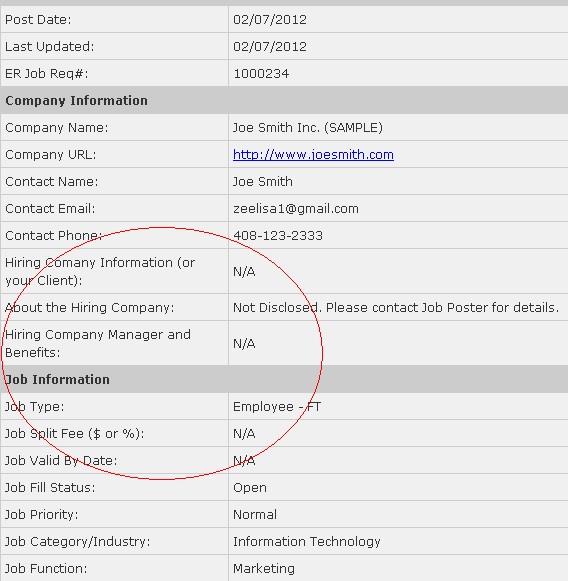The height and width of the screenshot is (581, 568).
Task: Click the ER Job Req# number 1000234
Action: tap(261, 74)
